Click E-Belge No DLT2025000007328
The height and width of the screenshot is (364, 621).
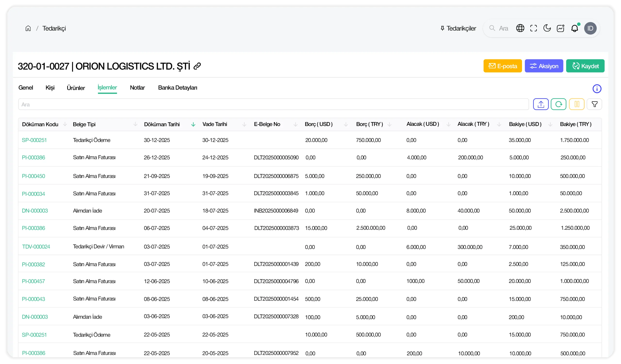click(x=276, y=316)
